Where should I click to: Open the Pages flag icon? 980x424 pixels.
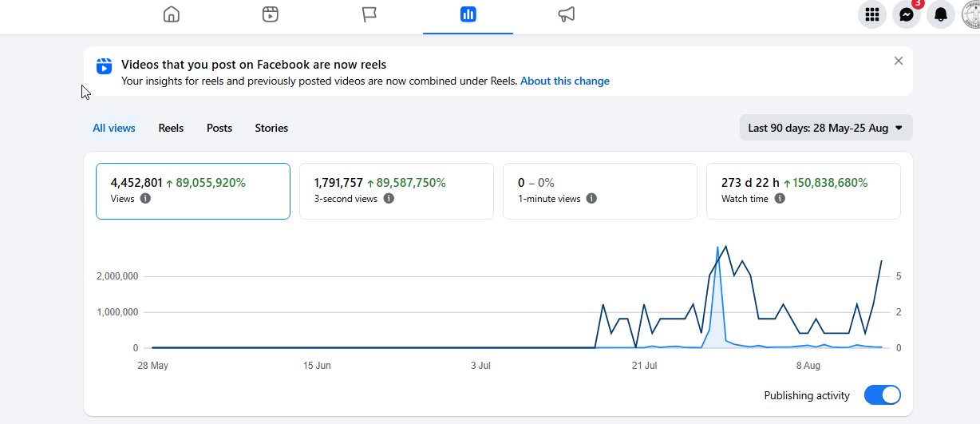point(369,14)
